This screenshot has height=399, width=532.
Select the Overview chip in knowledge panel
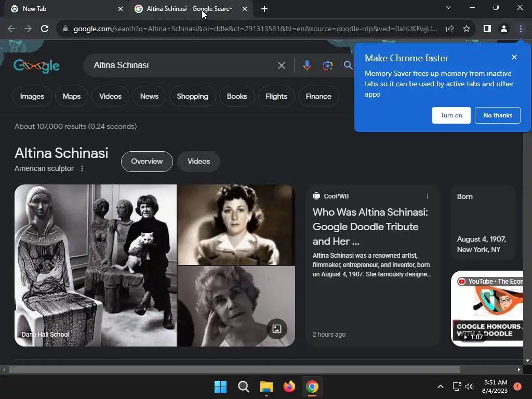[147, 162]
